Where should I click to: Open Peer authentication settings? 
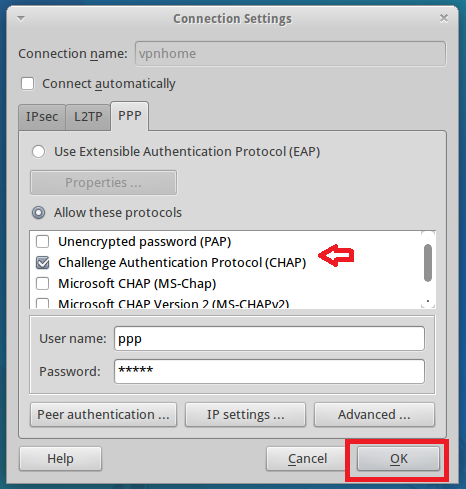103,415
